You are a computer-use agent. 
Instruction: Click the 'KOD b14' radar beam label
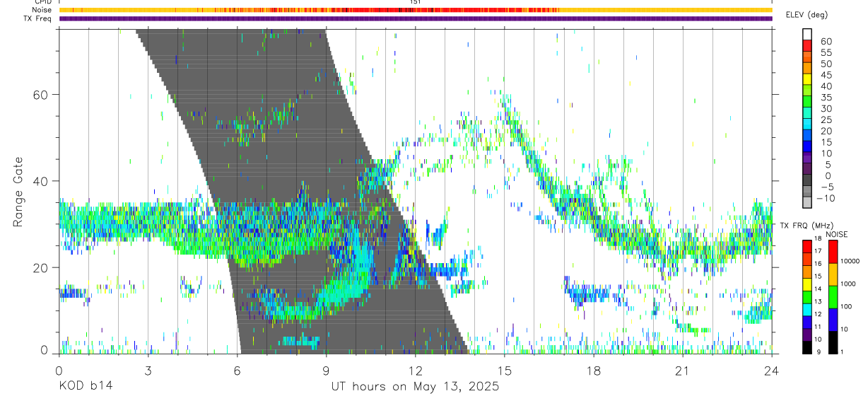85,386
